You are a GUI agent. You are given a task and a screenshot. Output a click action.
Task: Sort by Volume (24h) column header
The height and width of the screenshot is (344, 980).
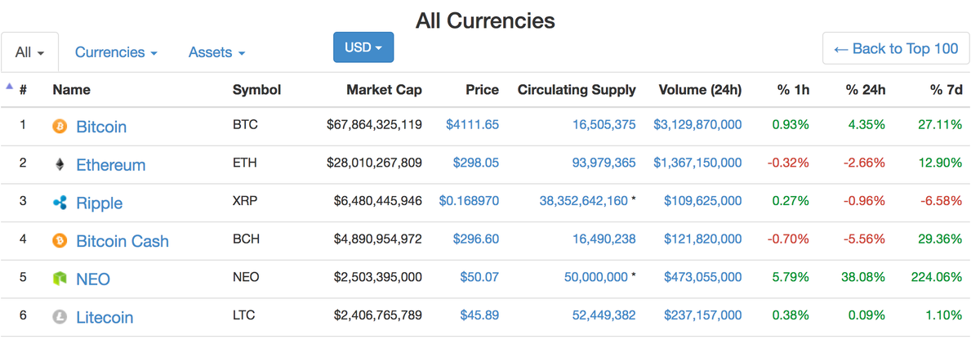[x=700, y=90]
